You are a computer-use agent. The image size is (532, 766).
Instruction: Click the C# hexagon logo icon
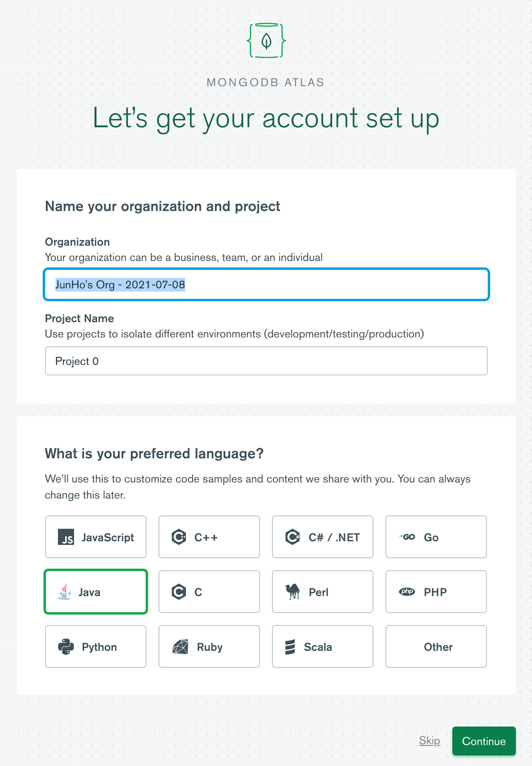293,537
